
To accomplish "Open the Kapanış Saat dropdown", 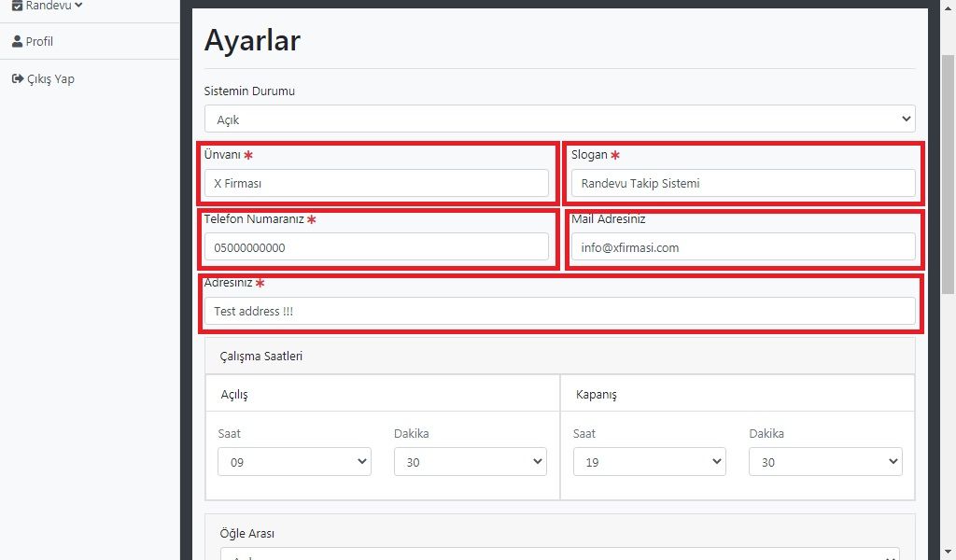I will click(649, 462).
